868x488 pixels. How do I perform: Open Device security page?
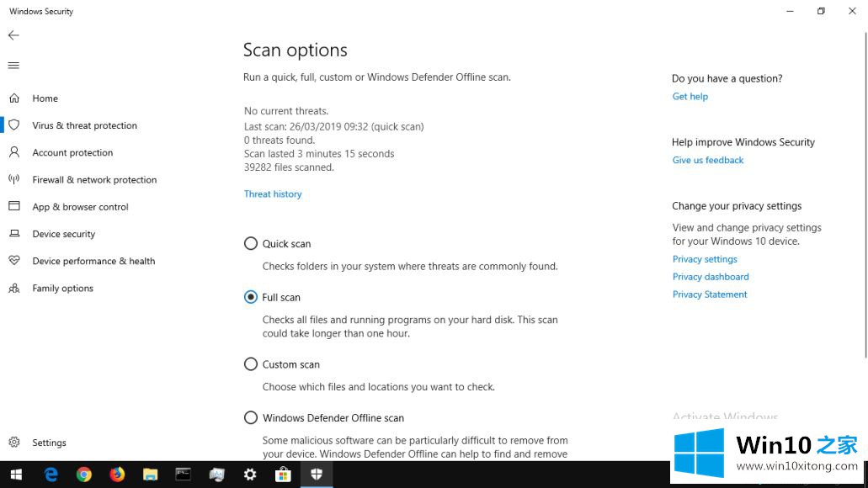click(64, 234)
